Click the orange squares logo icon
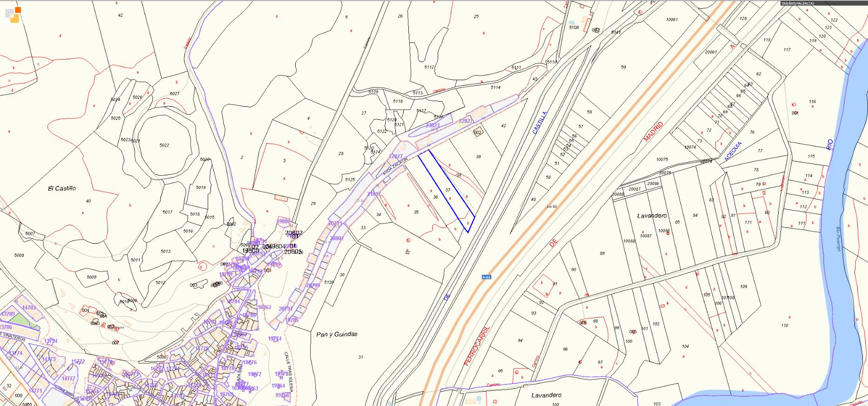The width and height of the screenshot is (868, 406). 13,15
